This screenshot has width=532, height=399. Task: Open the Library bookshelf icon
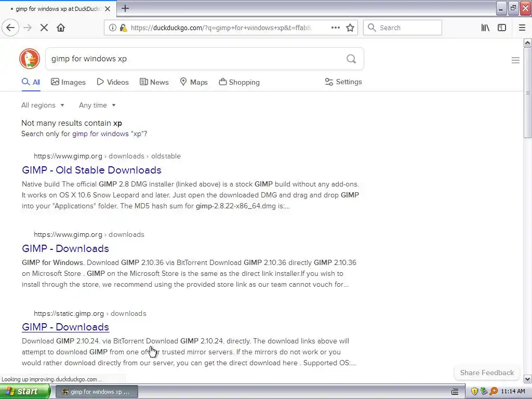(x=485, y=28)
